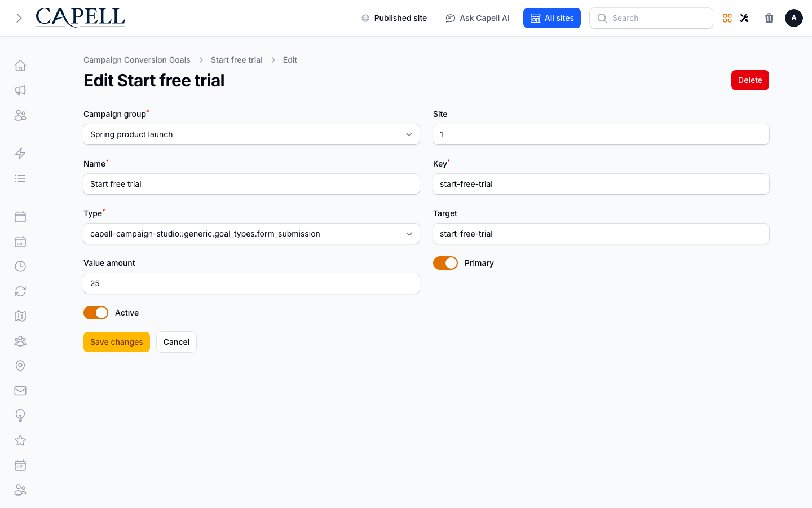Click into the Value amount field
The width and height of the screenshot is (812, 508).
(251, 283)
